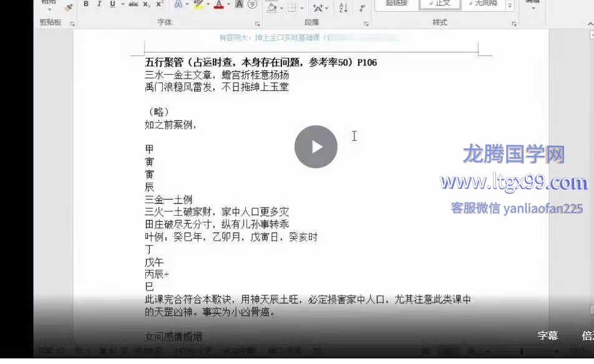
Task: Click the line 叶例：癸巳年，乙卯月
Action: (x=231, y=237)
